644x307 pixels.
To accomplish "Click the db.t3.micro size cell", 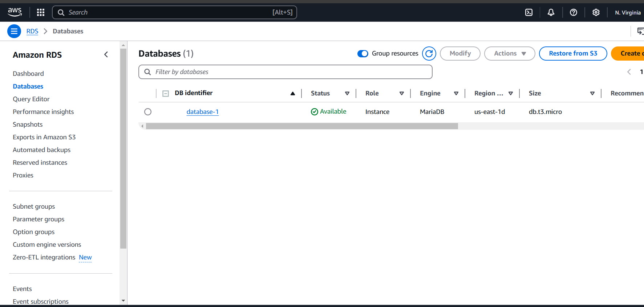I will tap(545, 112).
